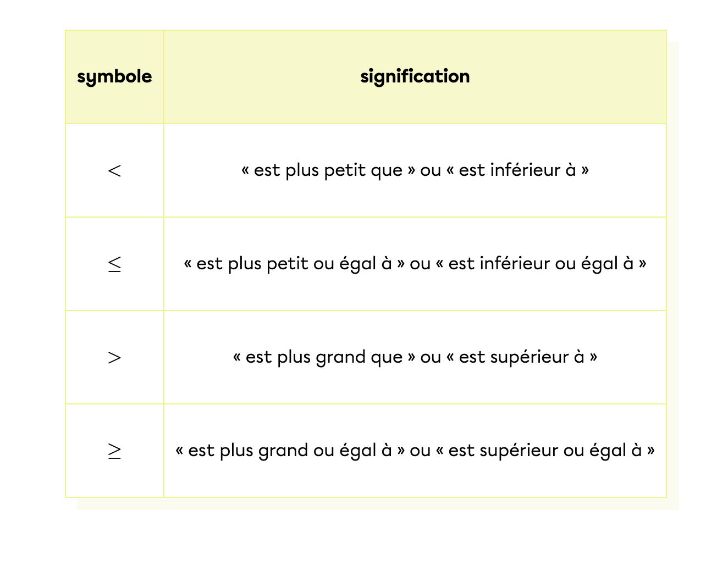728x588 pixels.
Task: Click the greater-than symbol
Action: (114, 358)
